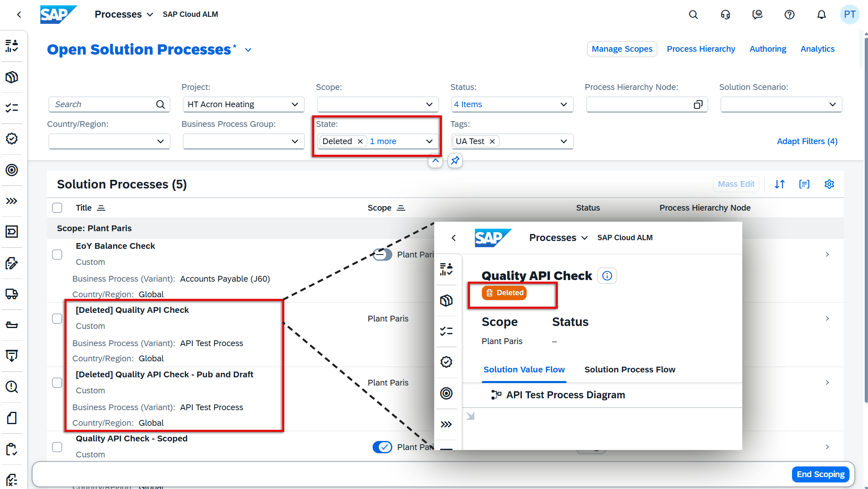
Task: Remove the Deleted token from State filter
Action: [x=360, y=141]
